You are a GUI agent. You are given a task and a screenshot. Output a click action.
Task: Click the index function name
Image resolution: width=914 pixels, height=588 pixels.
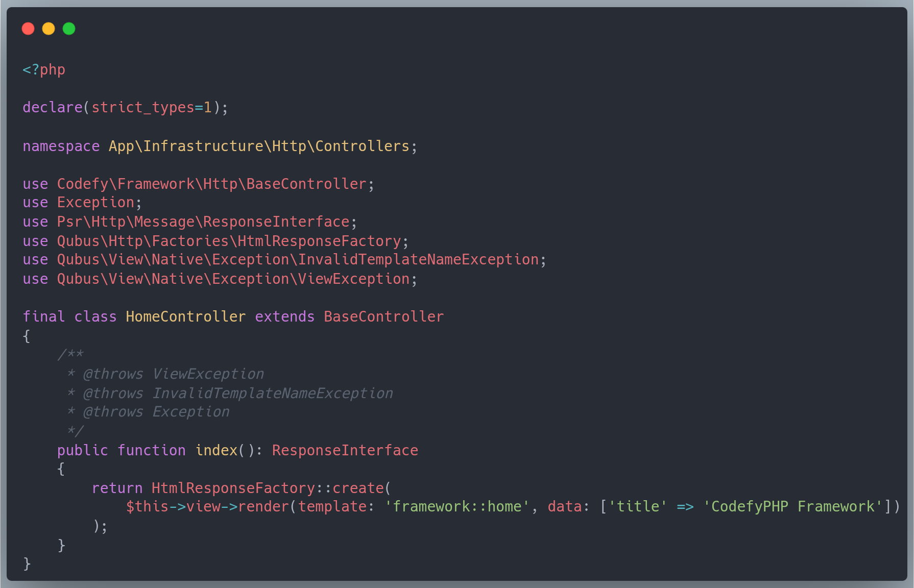coord(215,450)
